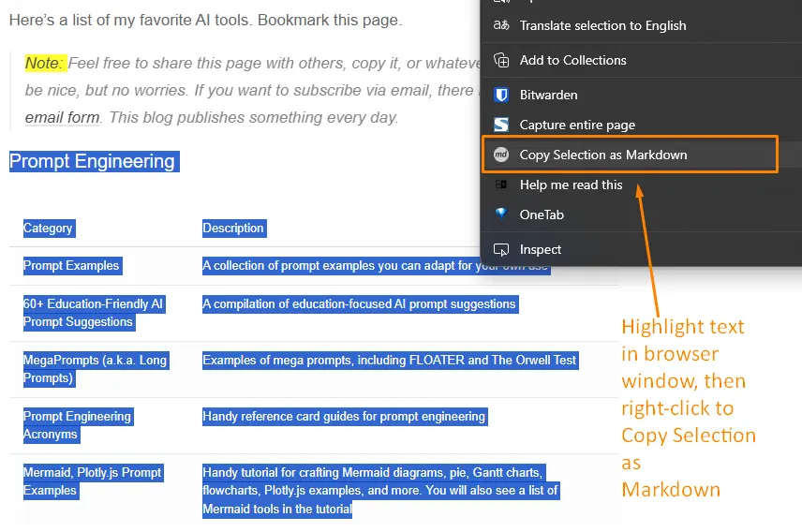Follow the email form link
The width and height of the screenshot is (802, 532).
click(63, 118)
